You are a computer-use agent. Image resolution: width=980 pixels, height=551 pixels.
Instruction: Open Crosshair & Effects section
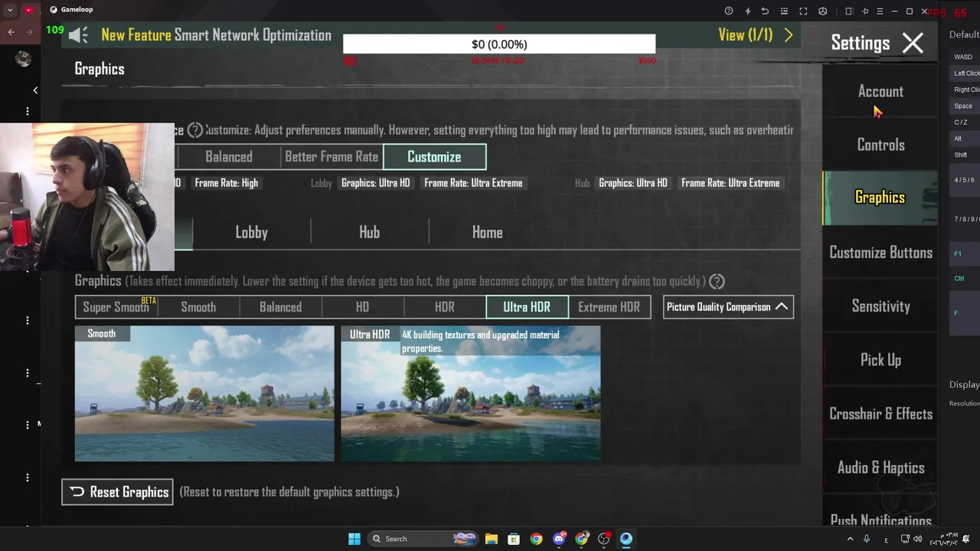pyautogui.click(x=880, y=414)
